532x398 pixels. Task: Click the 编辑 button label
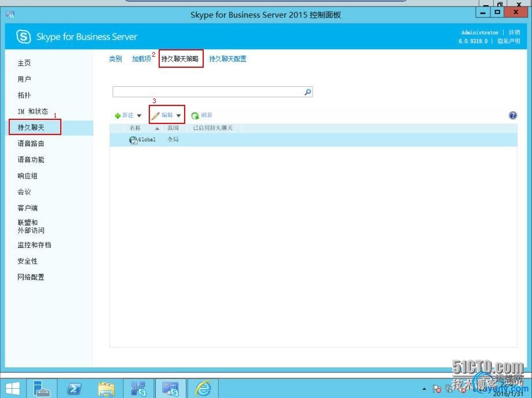tap(167, 115)
